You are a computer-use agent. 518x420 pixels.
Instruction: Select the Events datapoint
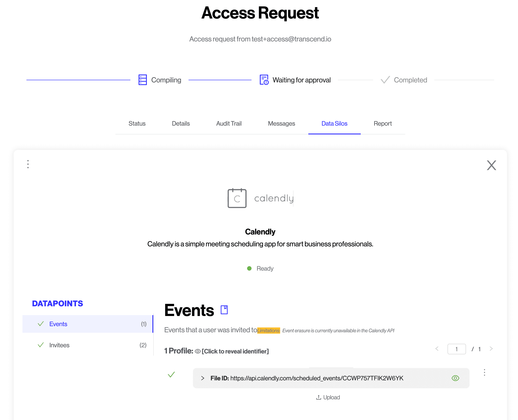(87, 324)
